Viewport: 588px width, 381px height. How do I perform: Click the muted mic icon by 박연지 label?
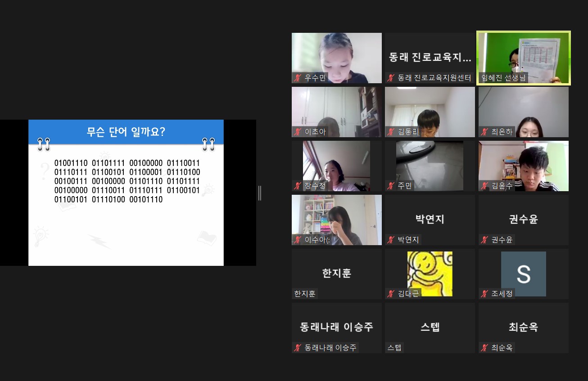pos(391,240)
